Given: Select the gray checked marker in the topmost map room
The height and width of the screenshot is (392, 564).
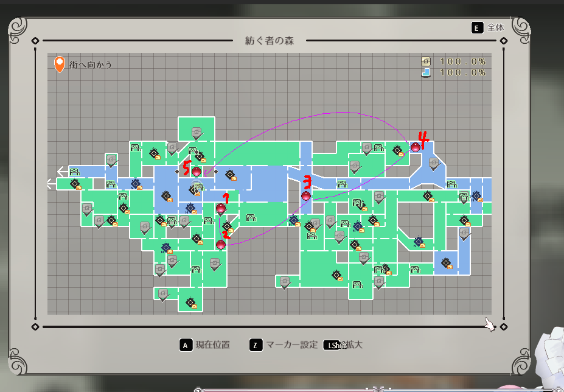Looking at the screenshot, I should (x=197, y=133).
